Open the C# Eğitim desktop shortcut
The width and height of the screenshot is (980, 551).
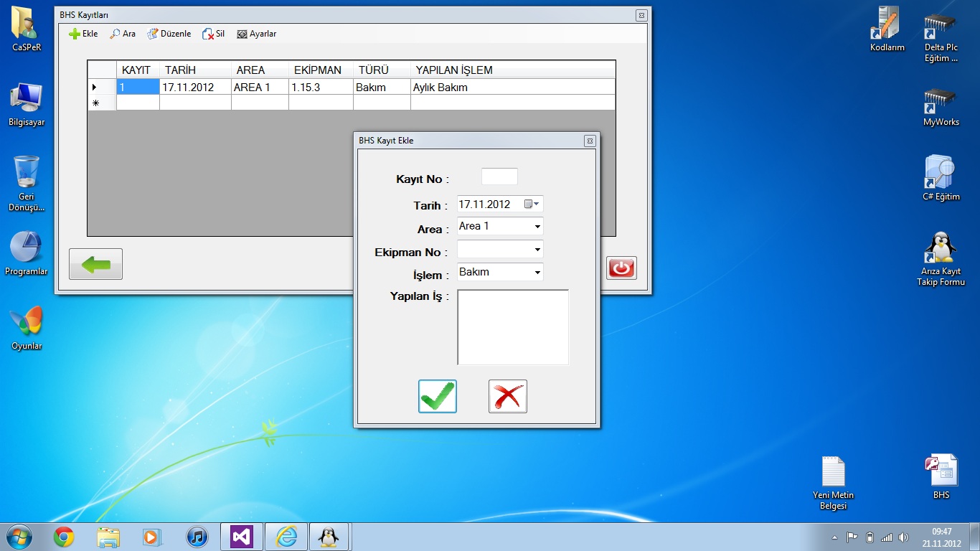click(941, 178)
